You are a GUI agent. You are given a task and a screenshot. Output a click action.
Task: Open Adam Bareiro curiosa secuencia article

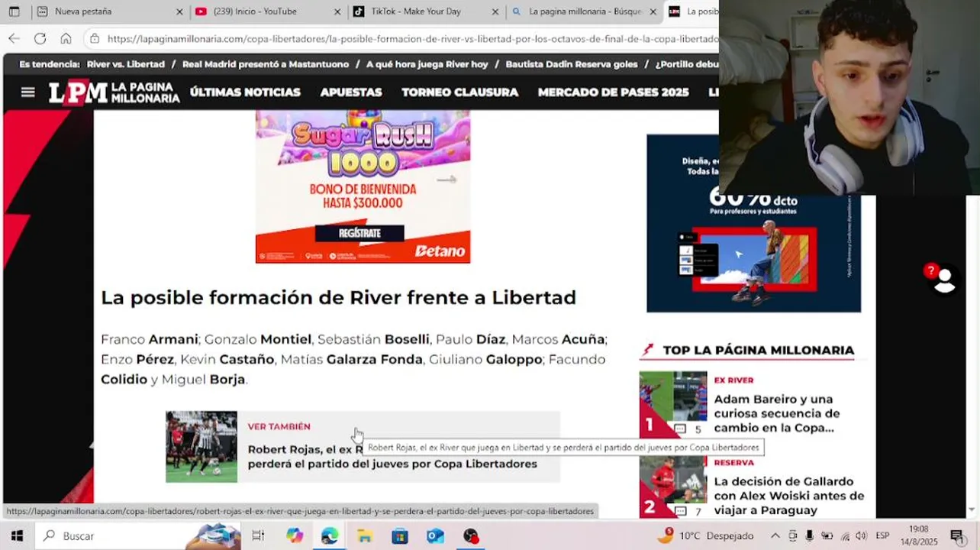[777, 413]
